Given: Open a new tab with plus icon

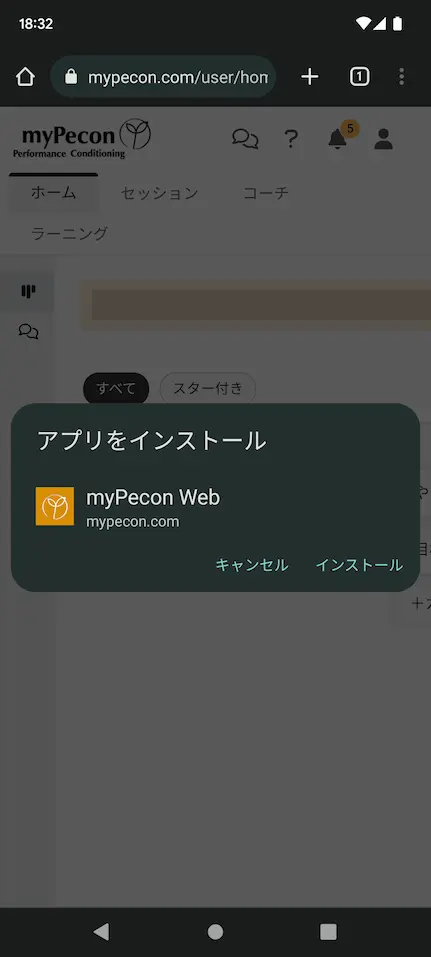Looking at the screenshot, I should point(310,77).
